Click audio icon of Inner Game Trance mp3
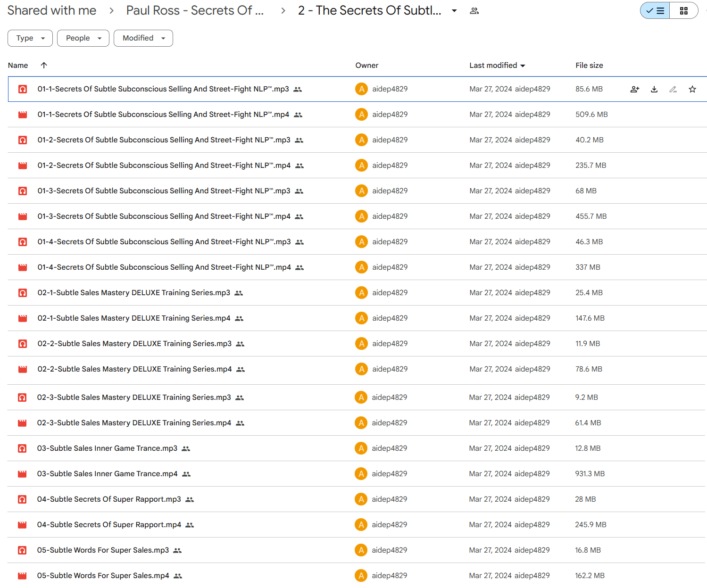 click(x=22, y=448)
